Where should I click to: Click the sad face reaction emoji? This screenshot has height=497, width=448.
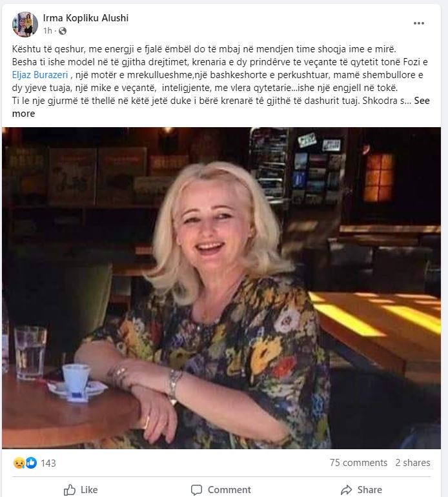pos(19,463)
